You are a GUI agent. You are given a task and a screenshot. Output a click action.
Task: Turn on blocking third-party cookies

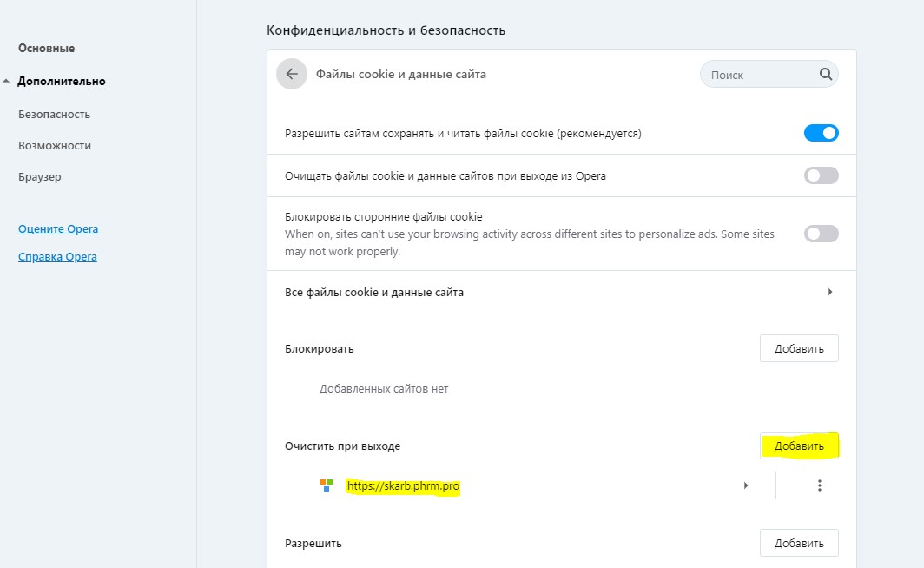click(821, 234)
